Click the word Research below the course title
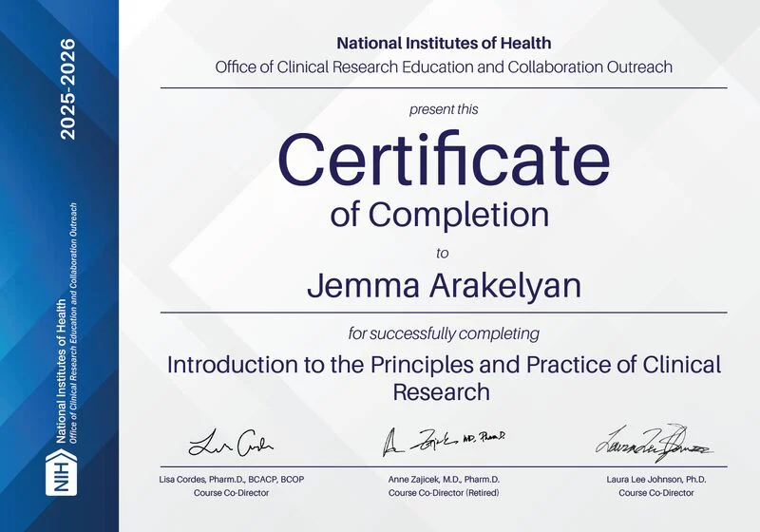The height and width of the screenshot is (532, 760). click(442, 391)
